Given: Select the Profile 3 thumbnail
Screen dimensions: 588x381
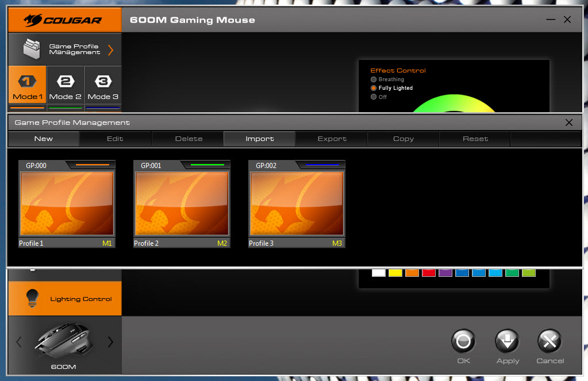Looking at the screenshot, I should (297, 204).
